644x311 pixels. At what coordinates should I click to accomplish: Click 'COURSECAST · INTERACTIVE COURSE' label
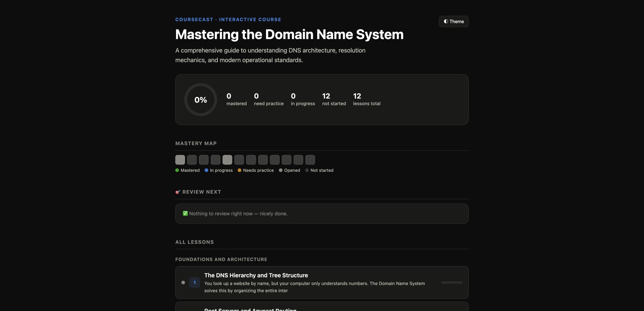coord(228,19)
